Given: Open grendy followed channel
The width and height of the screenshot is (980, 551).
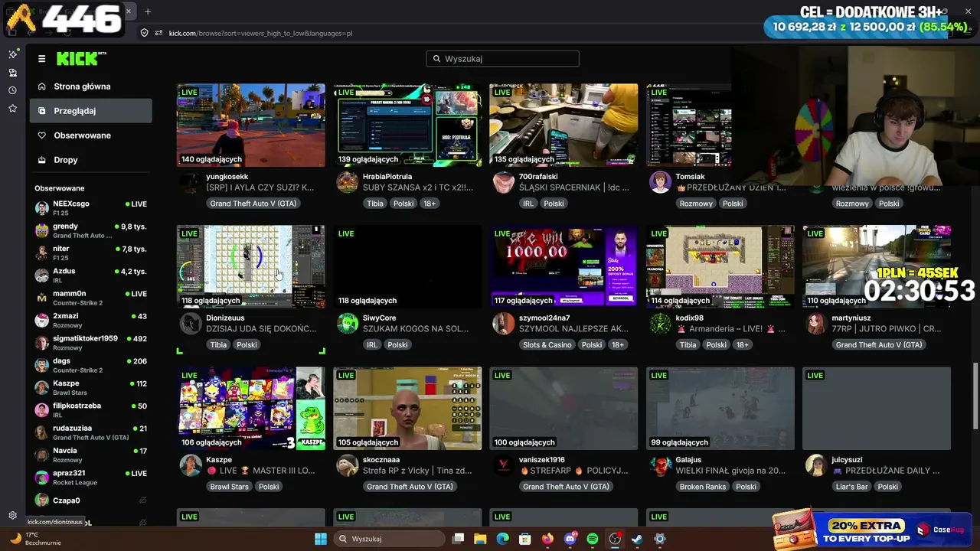Looking at the screenshot, I should pos(90,230).
